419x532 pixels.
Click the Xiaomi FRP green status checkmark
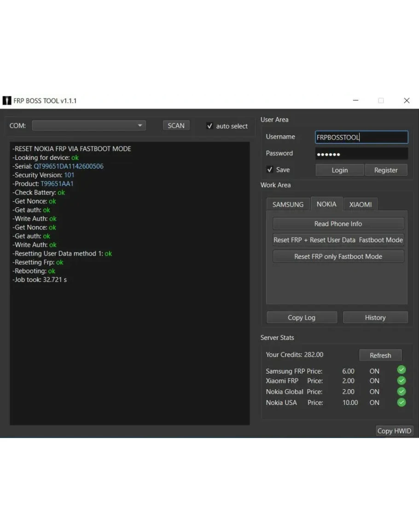(x=402, y=380)
